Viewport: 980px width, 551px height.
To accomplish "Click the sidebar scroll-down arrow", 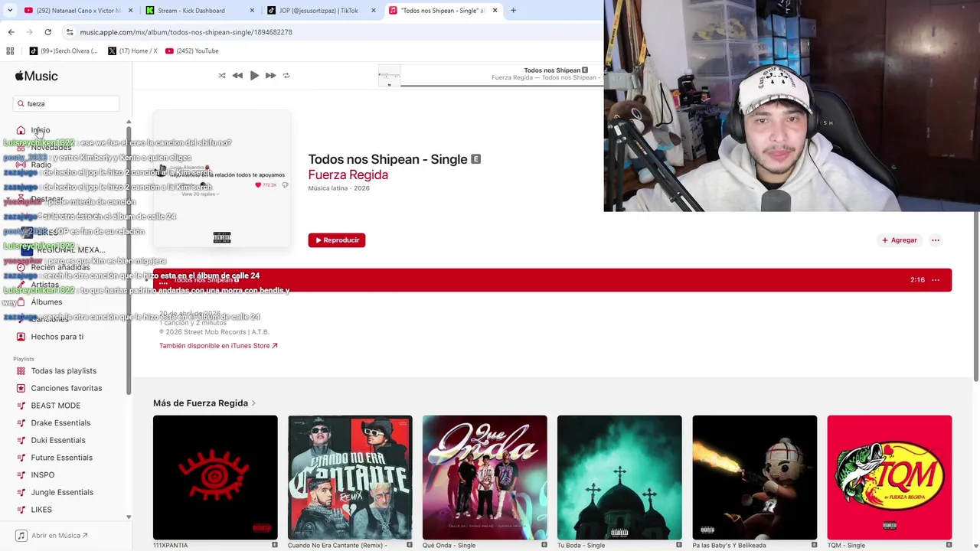I will point(129,517).
